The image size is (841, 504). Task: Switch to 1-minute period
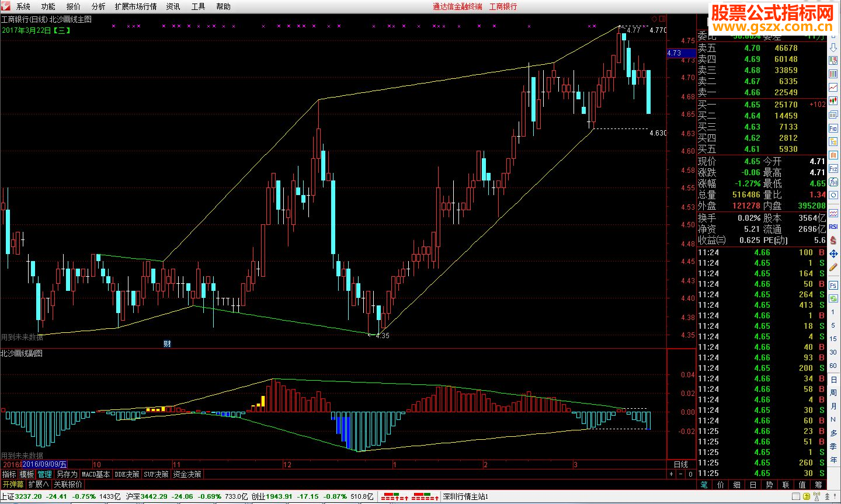(833, 312)
